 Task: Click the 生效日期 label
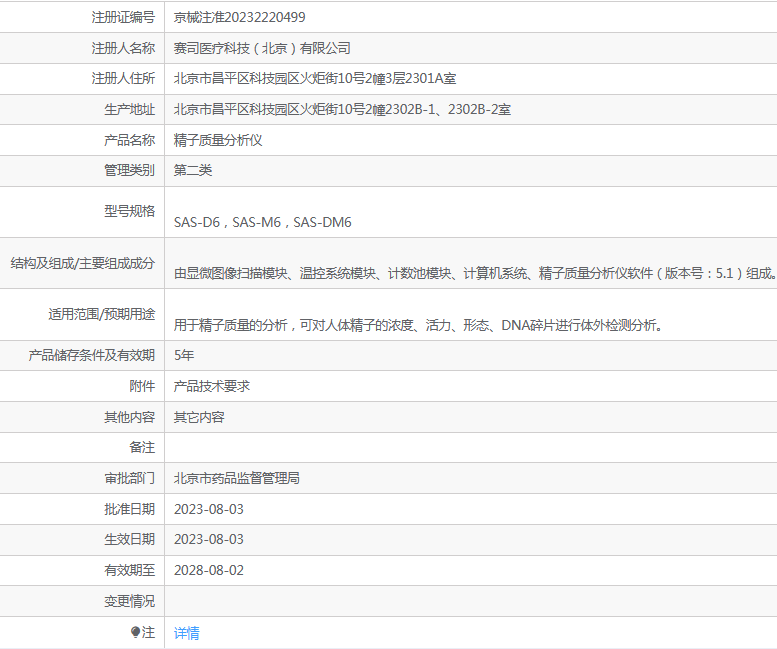click(x=129, y=539)
